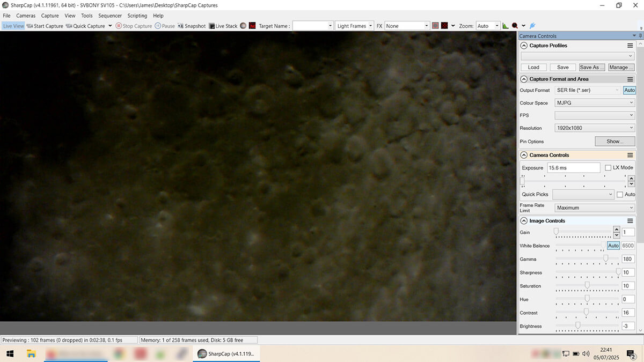Open the Capture menu
Screen dimensions: 644x362
pos(50,16)
